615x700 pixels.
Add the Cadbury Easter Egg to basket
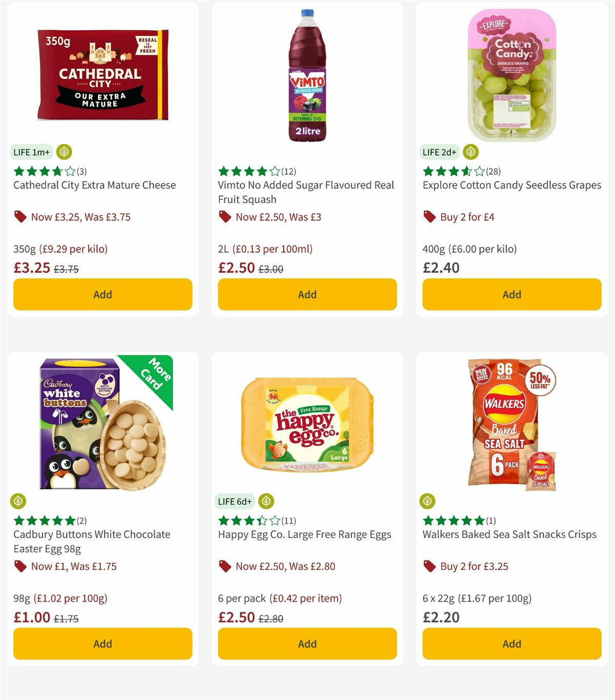coord(102,644)
